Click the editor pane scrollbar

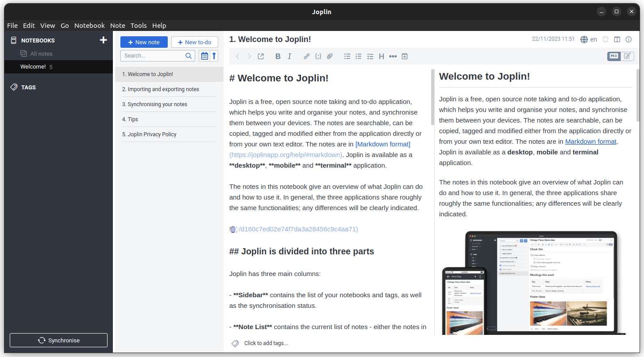(x=432, y=97)
